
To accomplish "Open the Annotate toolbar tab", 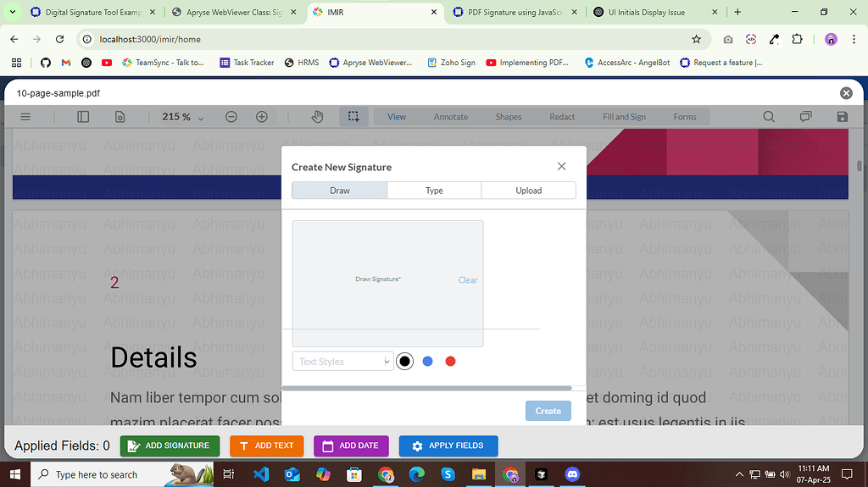I will click(x=450, y=117).
